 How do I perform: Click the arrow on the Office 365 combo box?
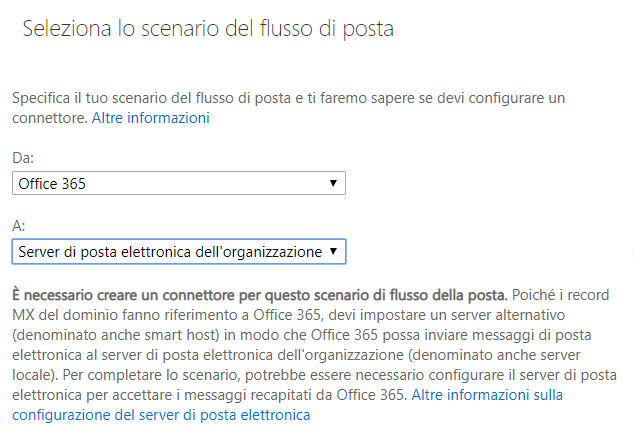333,183
